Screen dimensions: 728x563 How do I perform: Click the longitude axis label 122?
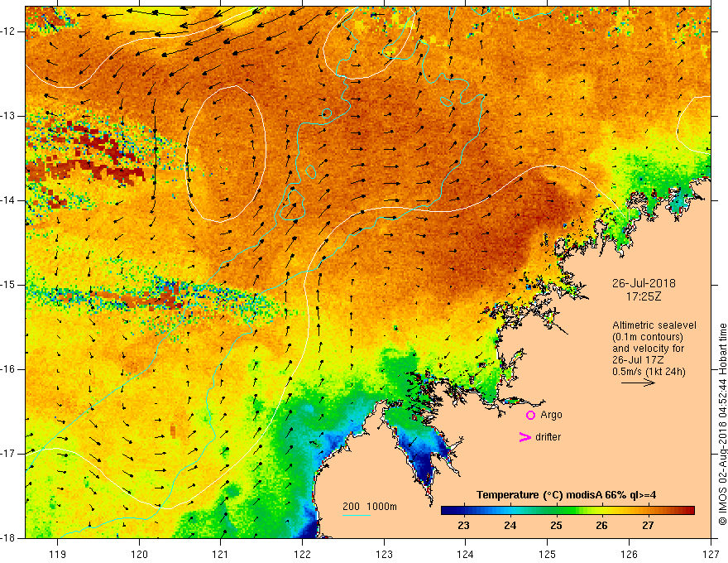pyautogui.click(x=302, y=554)
